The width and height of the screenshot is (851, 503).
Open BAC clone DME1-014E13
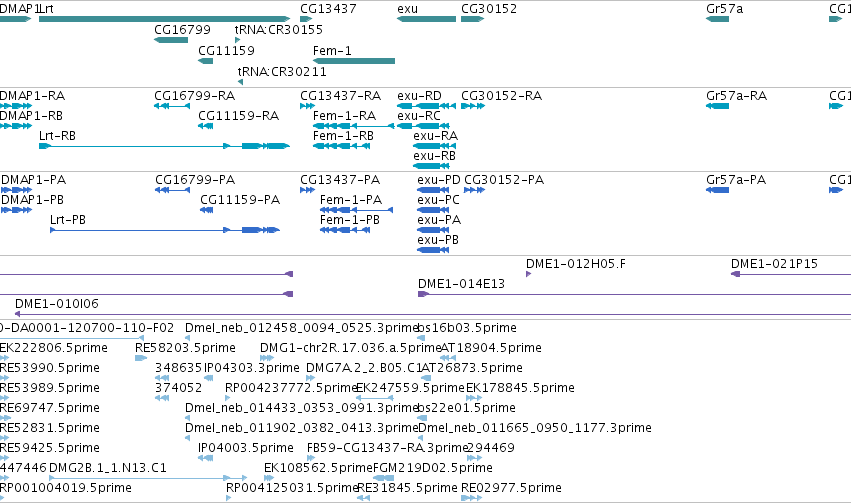click(x=461, y=284)
